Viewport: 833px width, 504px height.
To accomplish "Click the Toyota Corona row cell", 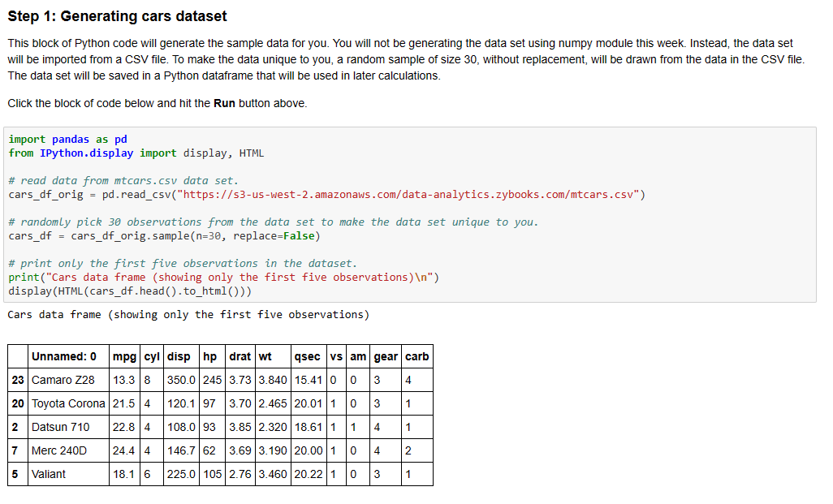I will point(68,403).
